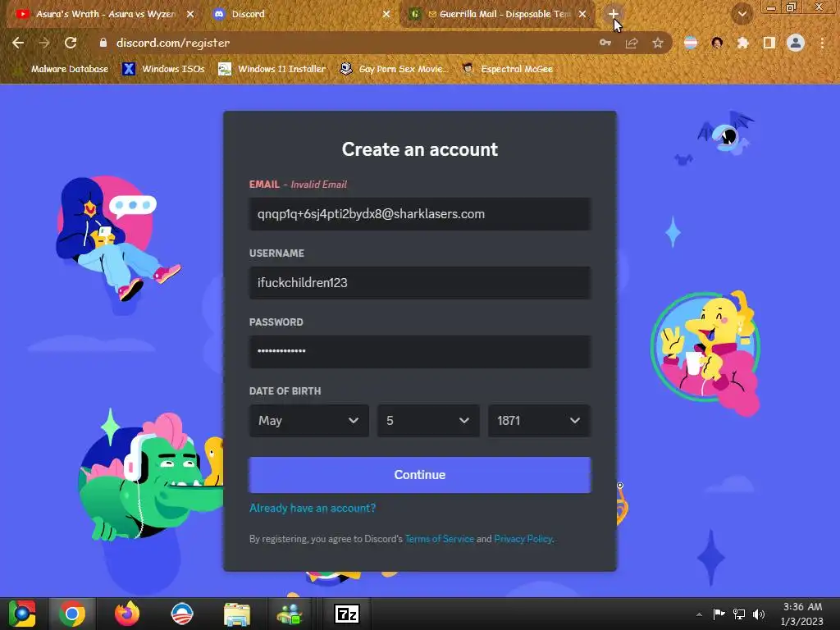Launch 7-Zip from the taskbar
The width and height of the screenshot is (840, 630).
(x=347, y=614)
